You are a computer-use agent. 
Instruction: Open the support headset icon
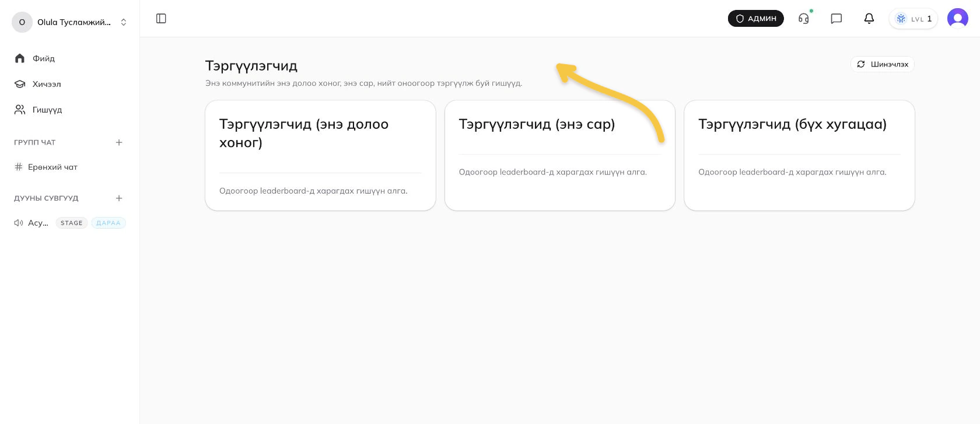[804, 19]
